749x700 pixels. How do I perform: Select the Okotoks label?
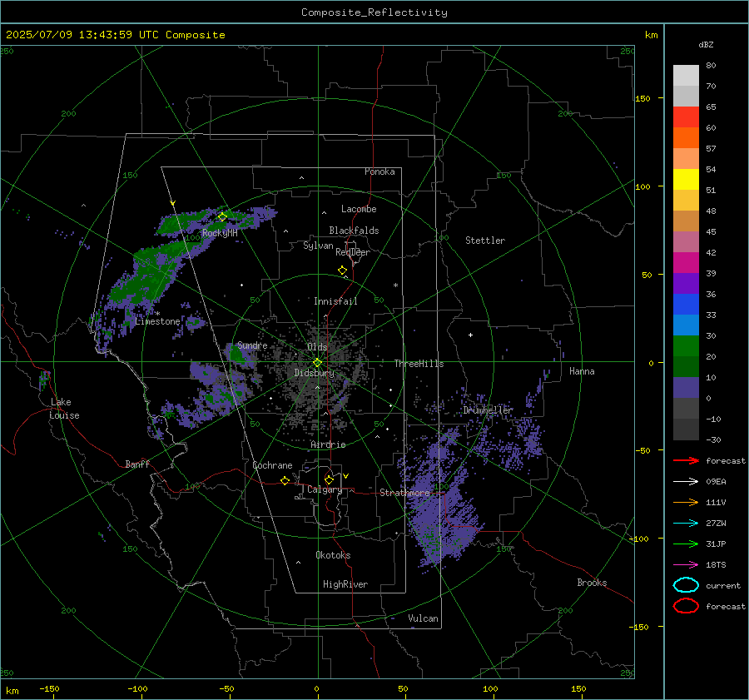coord(333,555)
